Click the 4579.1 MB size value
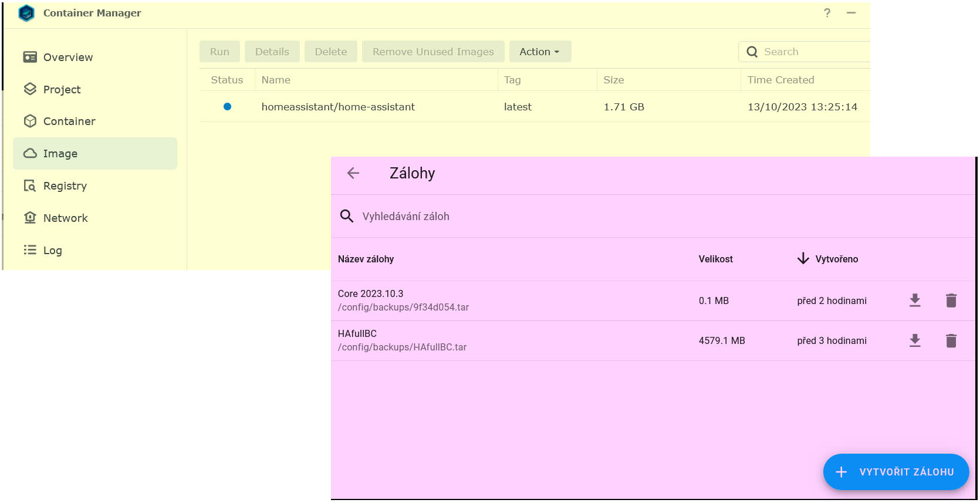 722,340
